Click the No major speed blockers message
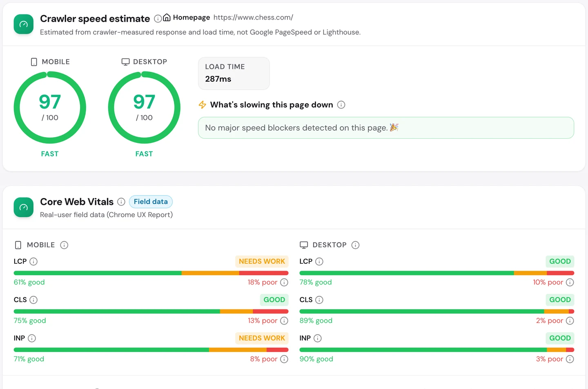Viewport: 588px width, 389px height. (x=386, y=128)
